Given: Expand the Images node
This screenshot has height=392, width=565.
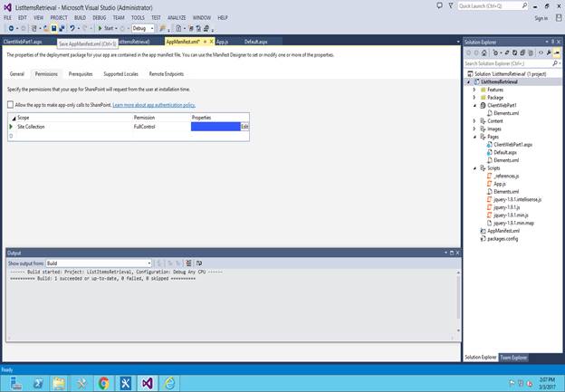Looking at the screenshot, I should (474, 129).
